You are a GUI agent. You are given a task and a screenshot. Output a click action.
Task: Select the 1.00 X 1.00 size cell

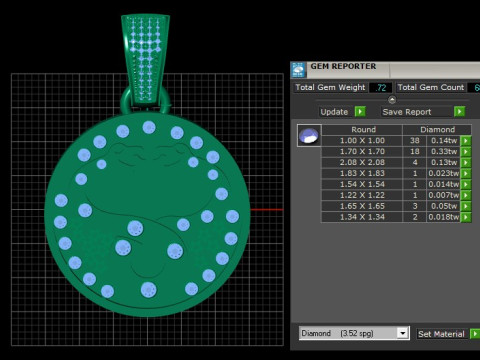click(362, 141)
